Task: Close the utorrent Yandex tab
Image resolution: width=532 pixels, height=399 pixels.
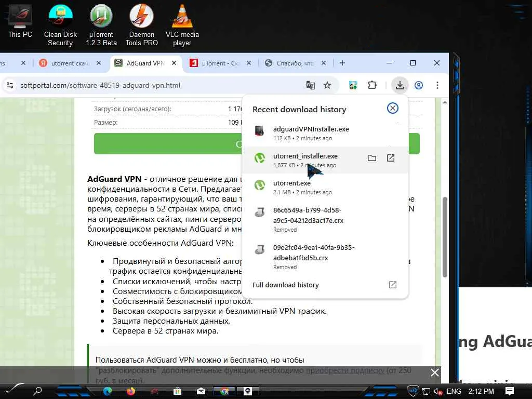Action: coord(99,63)
